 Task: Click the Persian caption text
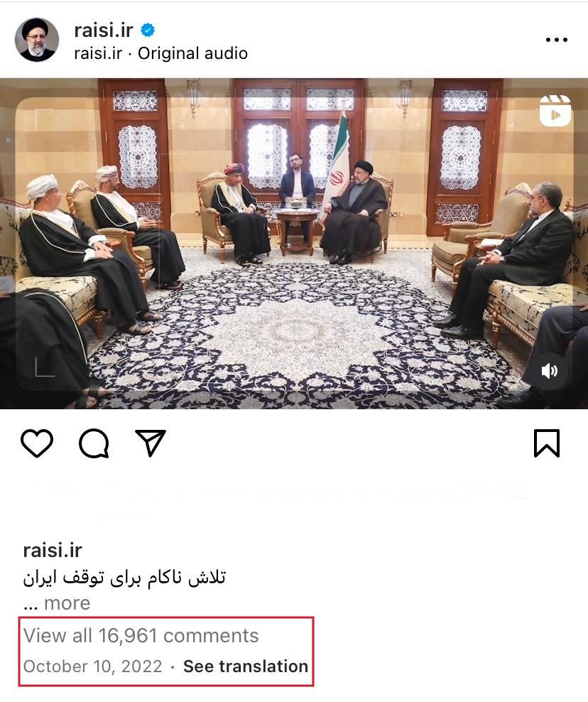[124, 578]
